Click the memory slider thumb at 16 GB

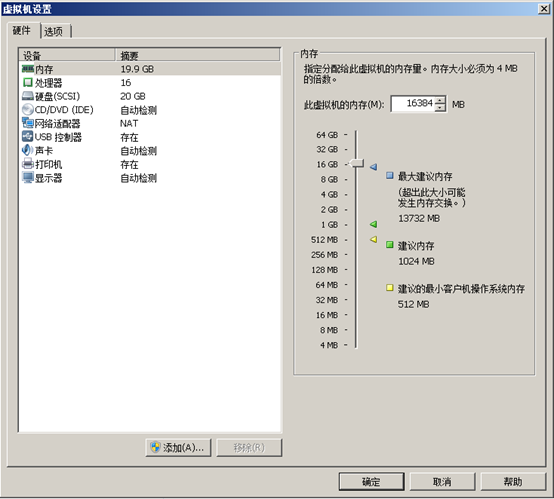[x=356, y=163]
